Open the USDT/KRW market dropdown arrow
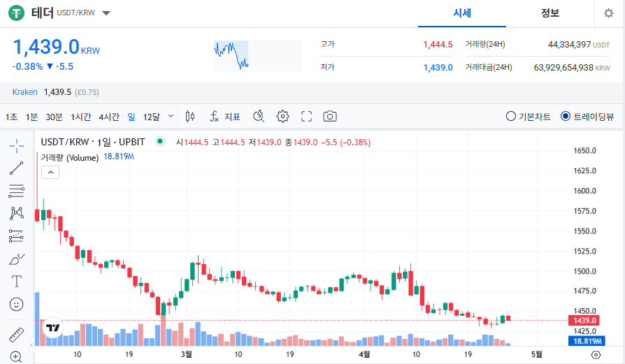Viewport: 625px width, 364px height. click(106, 13)
